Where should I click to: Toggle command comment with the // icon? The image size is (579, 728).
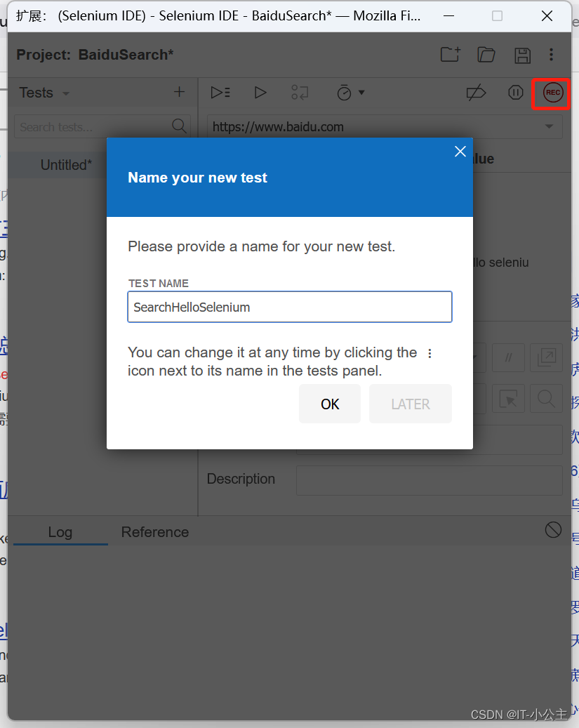tap(508, 357)
